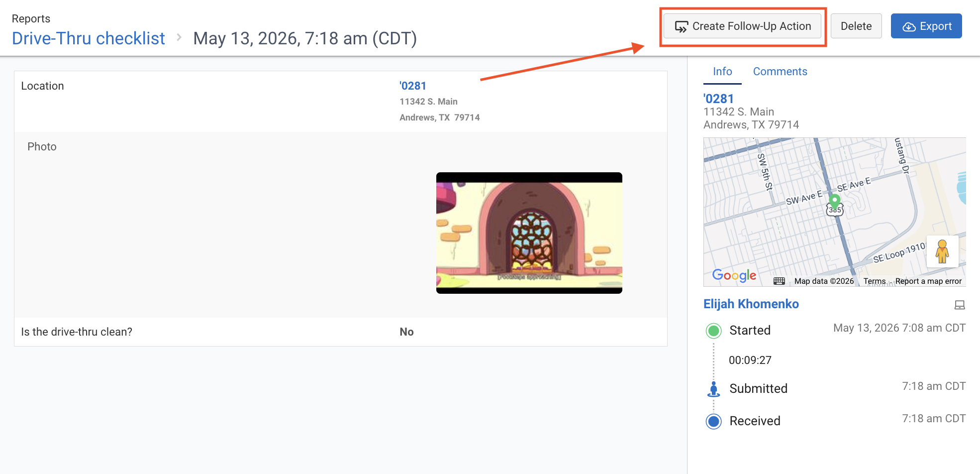The height and width of the screenshot is (474, 980).
Task: Click the US 385 highway shield on map
Action: tap(835, 211)
